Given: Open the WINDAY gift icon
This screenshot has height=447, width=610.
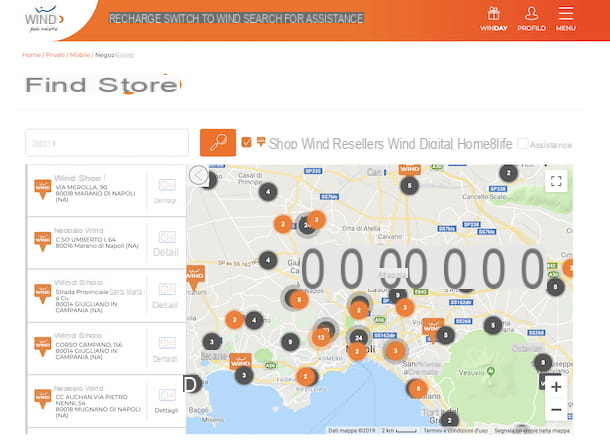Looking at the screenshot, I should pyautogui.click(x=493, y=19).
